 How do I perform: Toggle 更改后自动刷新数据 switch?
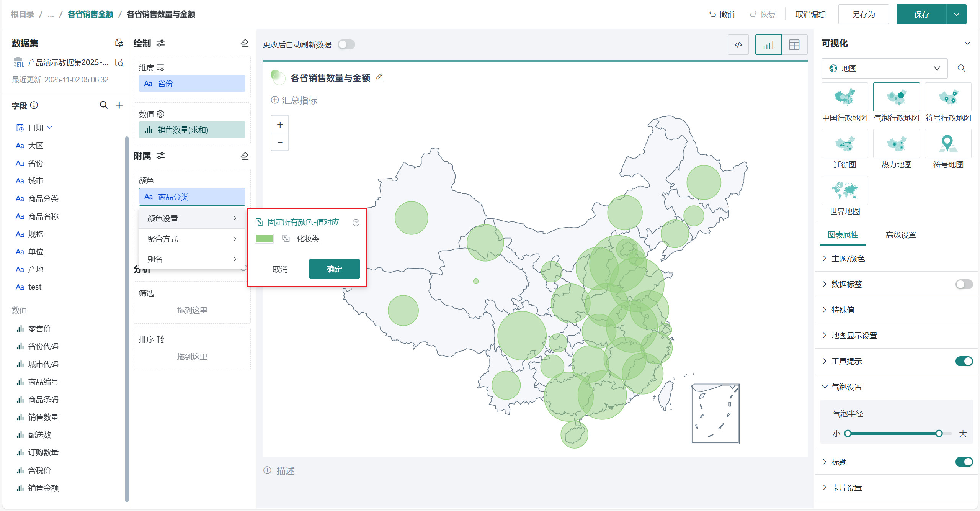346,45
